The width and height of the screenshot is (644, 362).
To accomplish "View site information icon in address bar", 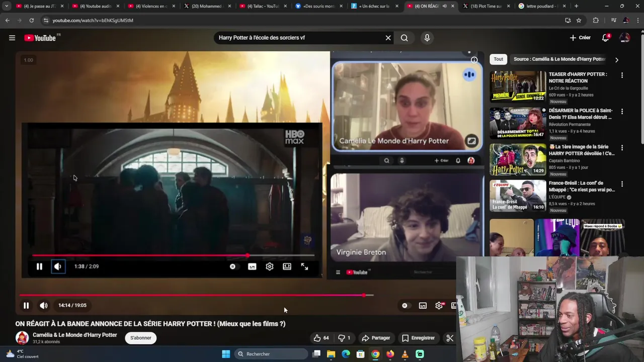I will tap(46, 20).
